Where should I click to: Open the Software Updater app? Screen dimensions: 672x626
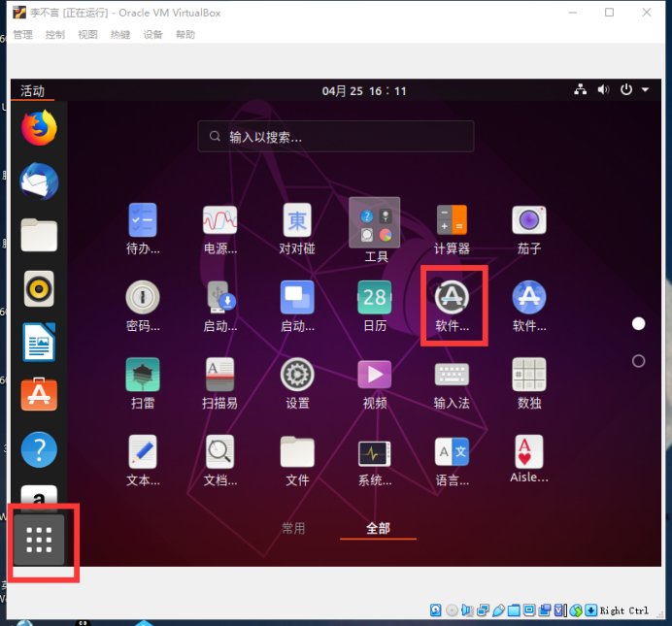click(x=452, y=306)
